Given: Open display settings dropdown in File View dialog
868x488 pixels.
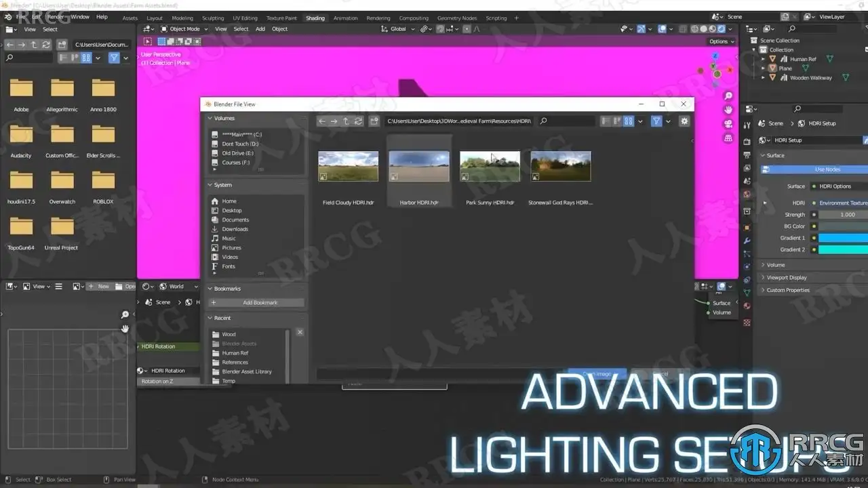Looking at the screenshot, I should click(641, 121).
